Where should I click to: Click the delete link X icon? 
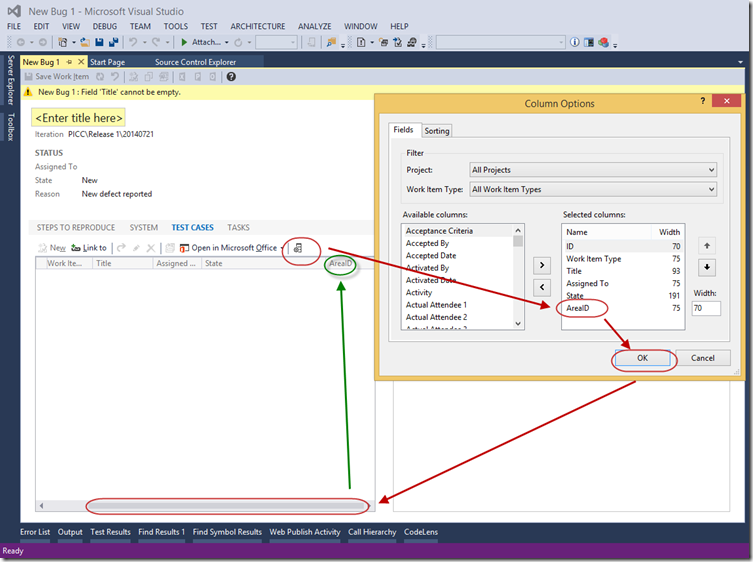coord(151,248)
